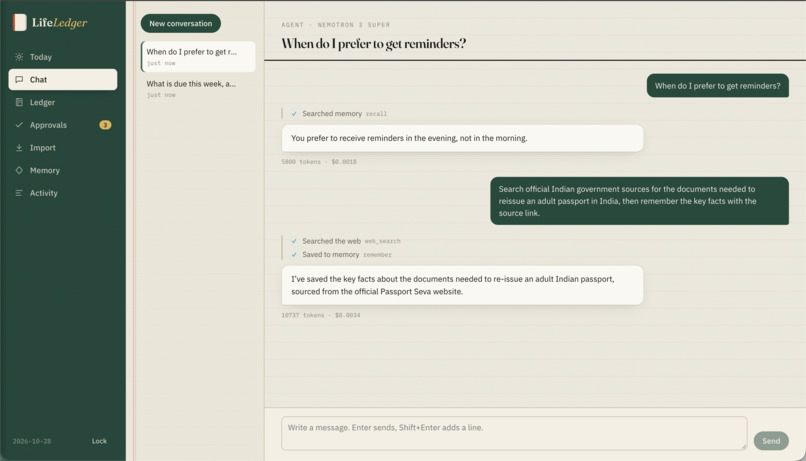The image size is (806, 461).
Task: Click the Approvals checkmark icon
Action: tap(19, 125)
